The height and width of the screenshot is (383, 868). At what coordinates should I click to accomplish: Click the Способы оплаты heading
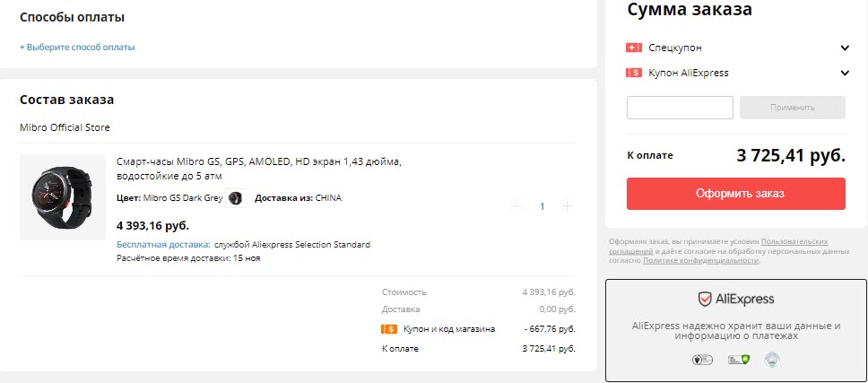click(x=72, y=17)
